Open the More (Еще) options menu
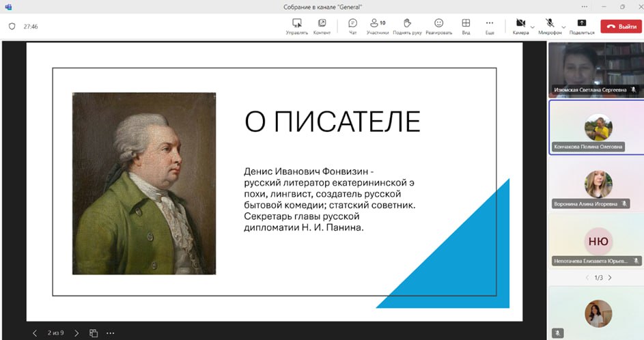The image size is (644, 340). 490,26
